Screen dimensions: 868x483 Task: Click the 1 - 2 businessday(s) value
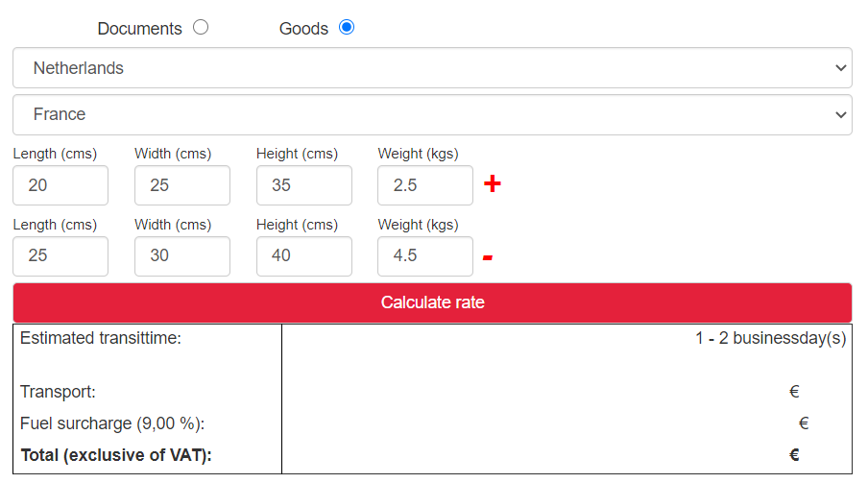[770, 338]
